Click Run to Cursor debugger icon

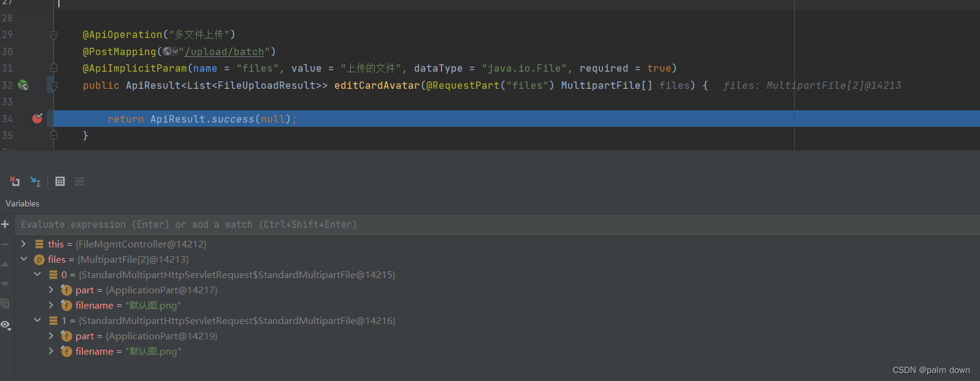click(x=36, y=181)
